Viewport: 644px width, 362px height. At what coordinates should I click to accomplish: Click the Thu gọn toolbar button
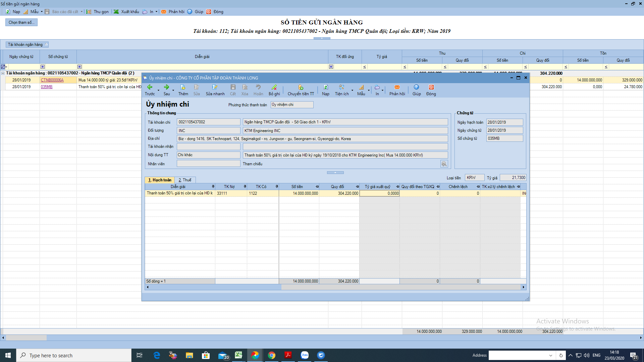click(x=98, y=12)
